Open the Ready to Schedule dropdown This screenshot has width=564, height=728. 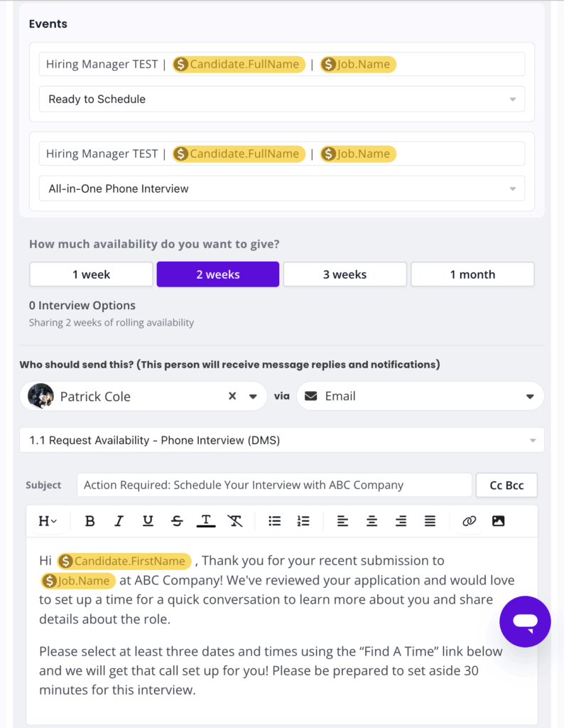[282, 100]
